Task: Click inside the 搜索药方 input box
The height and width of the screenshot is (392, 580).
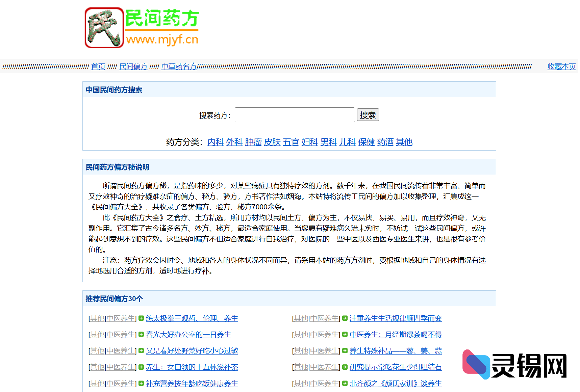Action: [295, 115]
